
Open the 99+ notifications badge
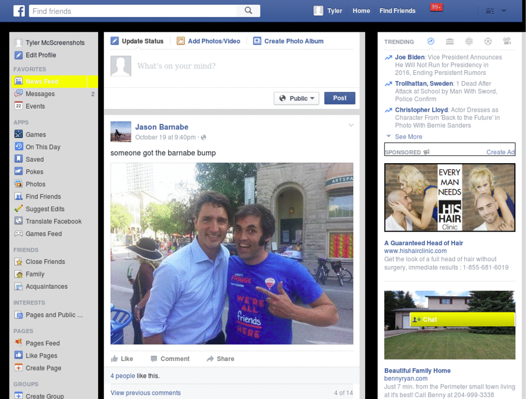coord(436,7)
